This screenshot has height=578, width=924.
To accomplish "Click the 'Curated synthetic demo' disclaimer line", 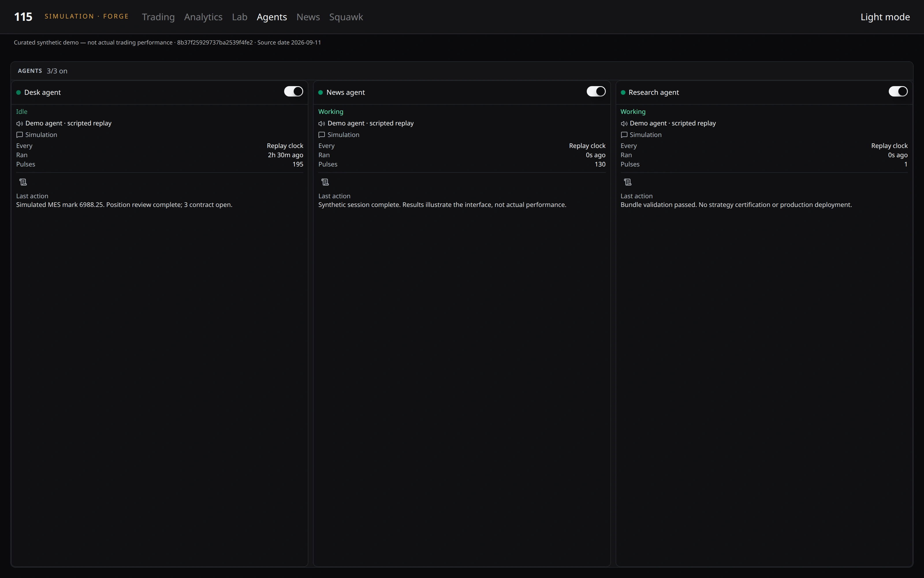I will tap(167, 42).
